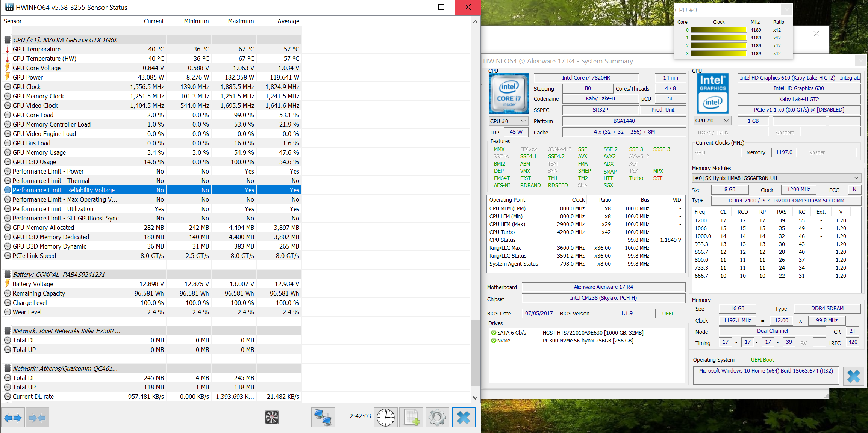Click the Sensor column header
This screenshot has width=868, height=433.
61,21
